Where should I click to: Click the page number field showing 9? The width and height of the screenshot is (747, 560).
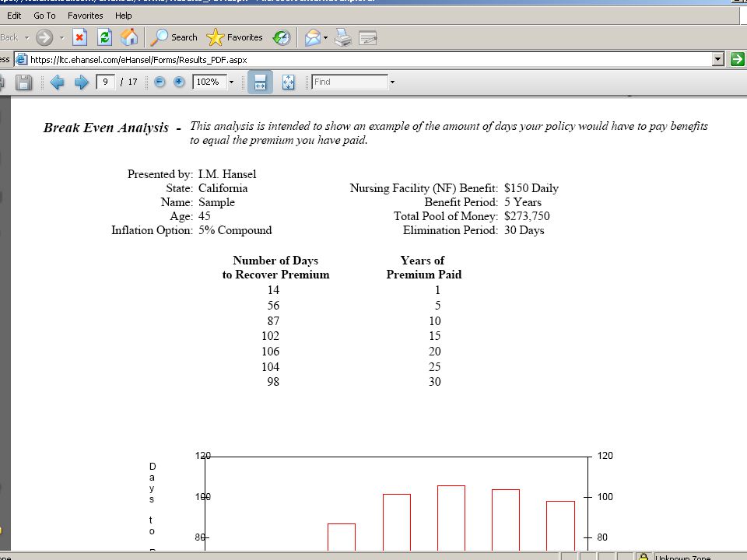pos(105,82)
